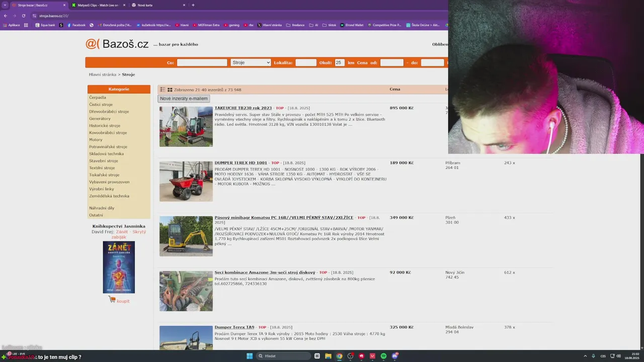The width and height of the screenshot is (644, 362).
Task: Open Hlavní stránka breadcrumb link
Action: (x=102, y=74)
